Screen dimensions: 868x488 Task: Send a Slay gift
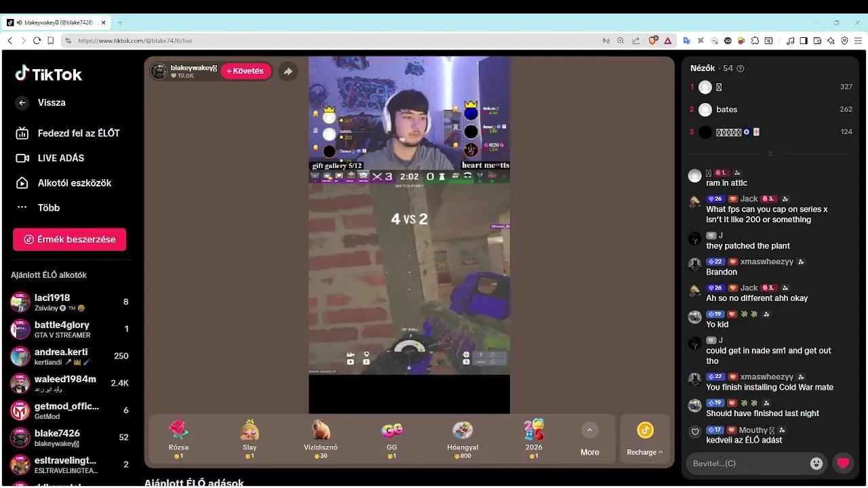(x=250, y=439)
